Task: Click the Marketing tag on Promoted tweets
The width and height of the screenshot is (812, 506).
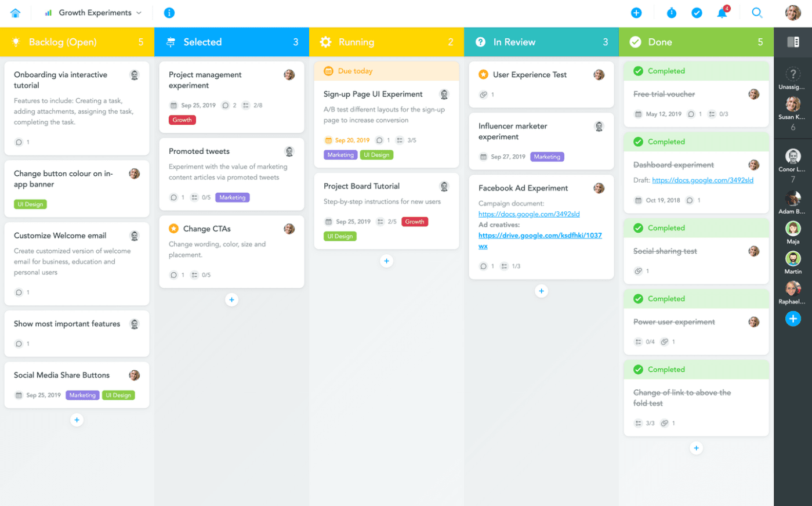Action: pos(233,198)
